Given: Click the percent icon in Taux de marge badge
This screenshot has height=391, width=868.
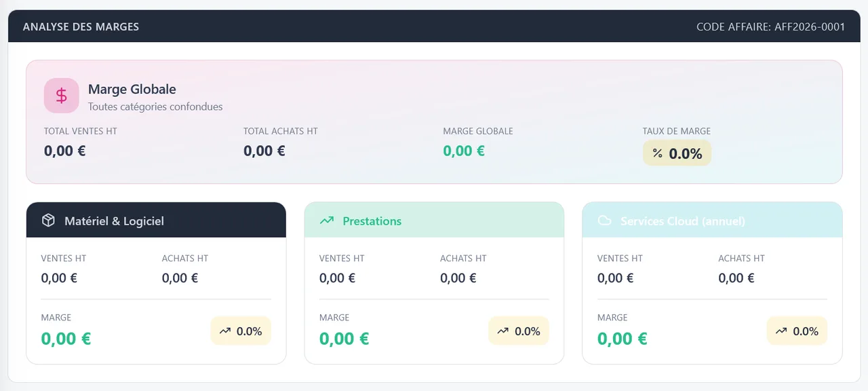Looking at the screenshot, I should point(658,153).
